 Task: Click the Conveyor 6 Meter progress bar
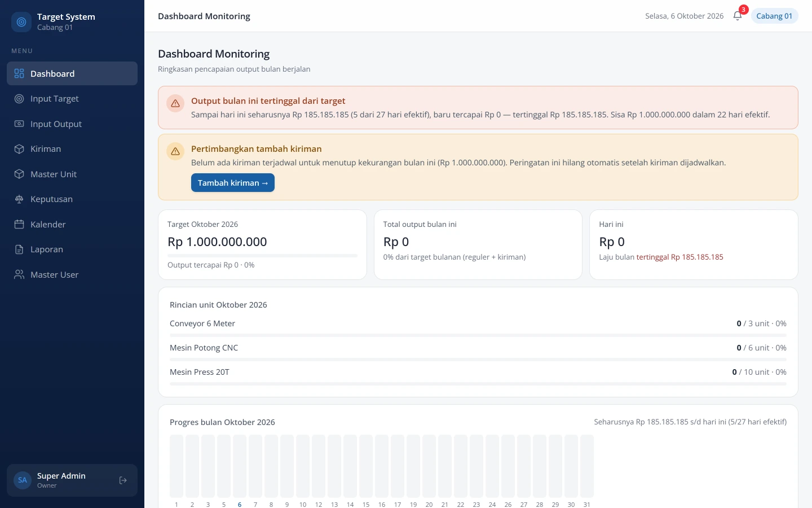(478, 335)
